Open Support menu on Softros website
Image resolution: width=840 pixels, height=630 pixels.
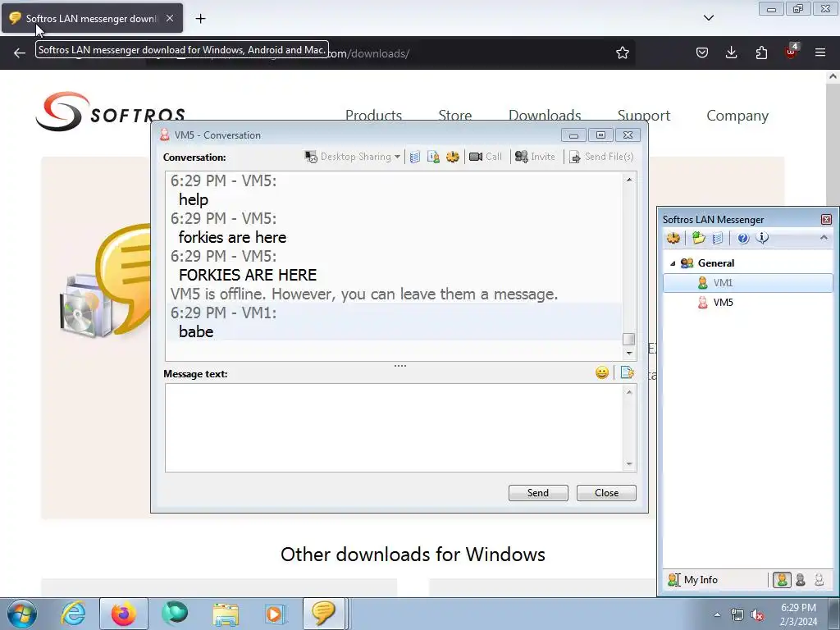[643, 115]
